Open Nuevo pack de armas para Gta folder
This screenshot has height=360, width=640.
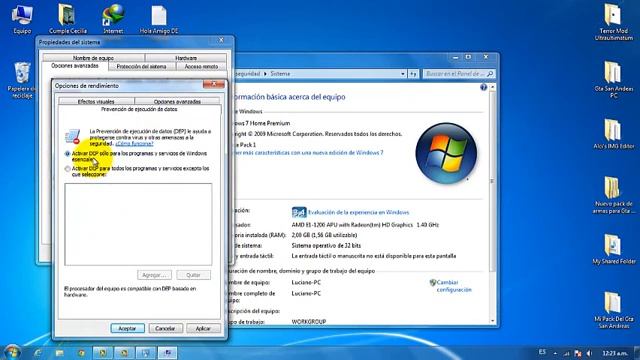click(x=613, y=195)
